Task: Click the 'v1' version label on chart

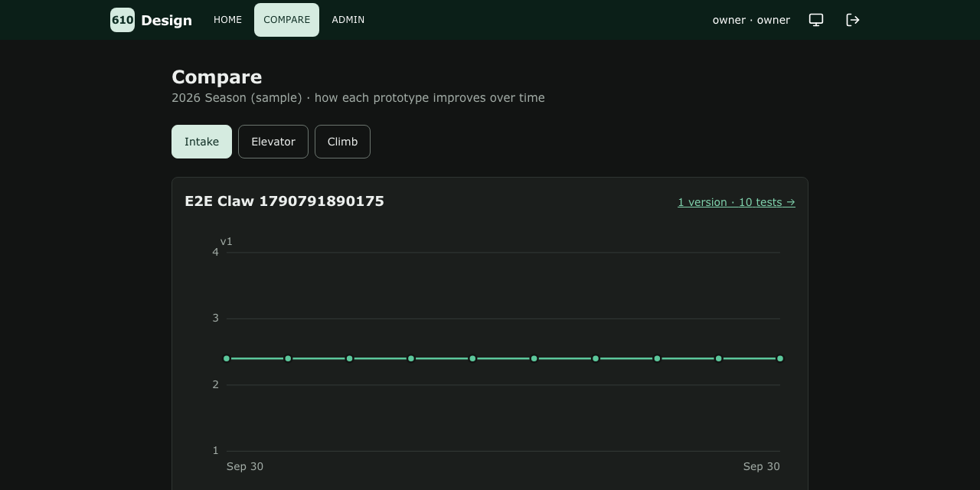Action: pyautogui.click(x=226, y=242)
